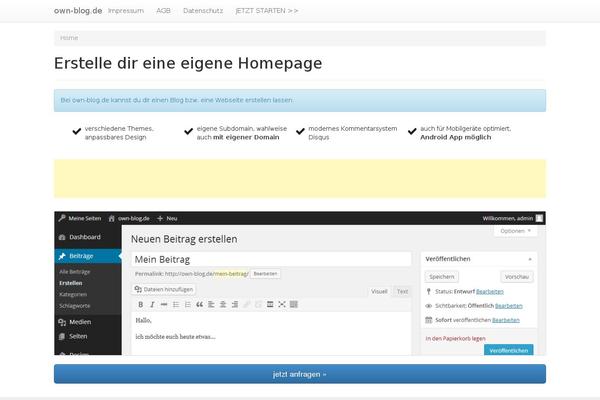
Task: Click the own-blog.de brand logo
Action: (x=78, y=11)
